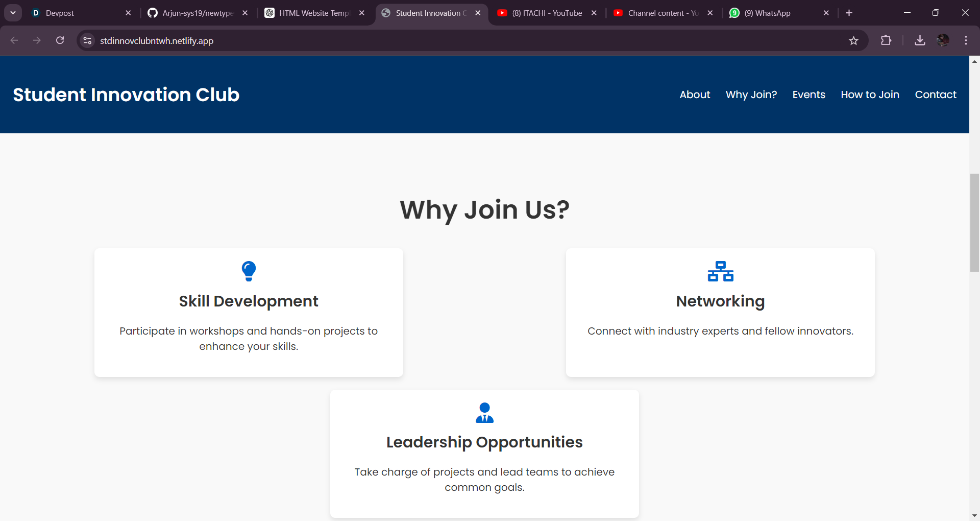Click the workshops and hands-on projects description
980x521 pixels.
[249, 339]
